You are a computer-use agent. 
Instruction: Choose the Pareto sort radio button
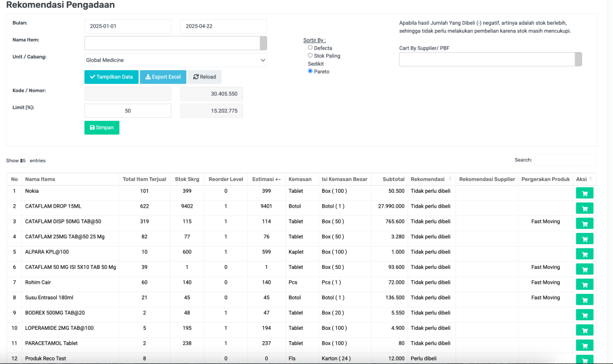pyautogui.click(x=310, y=71)
